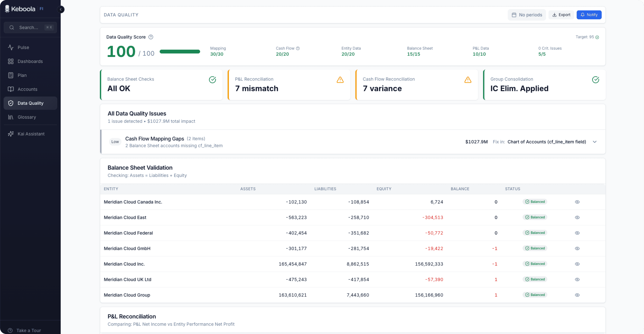Click the BALANCE column header
The width and height of the screenshot is (644, 334).
tap(460, 189)
